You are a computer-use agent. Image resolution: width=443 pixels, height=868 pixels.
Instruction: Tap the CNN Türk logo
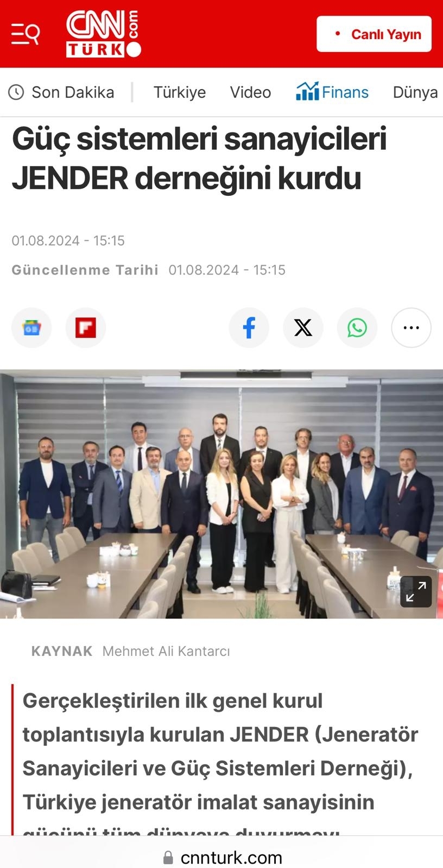click(x=103, y=34)
